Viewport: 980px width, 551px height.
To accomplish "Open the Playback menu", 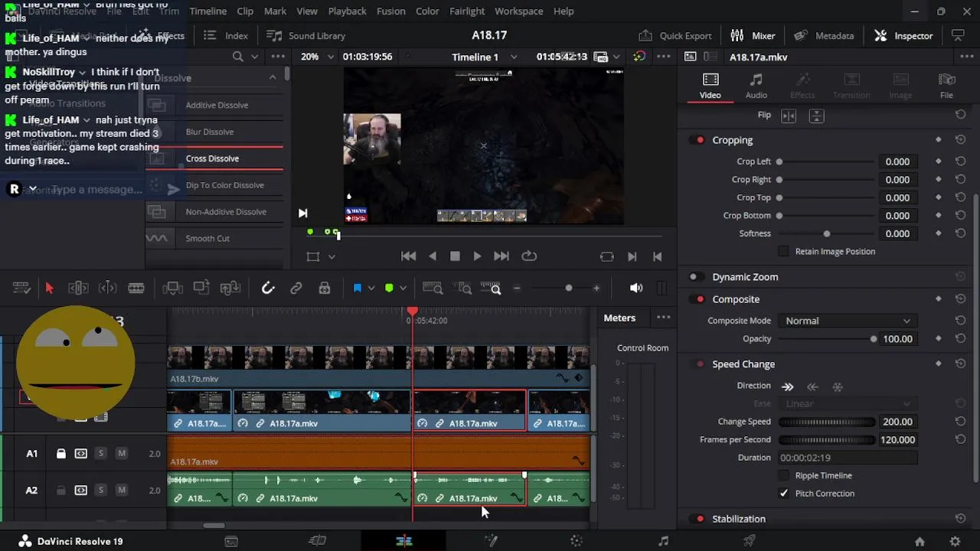I will (x=347, y=11).
